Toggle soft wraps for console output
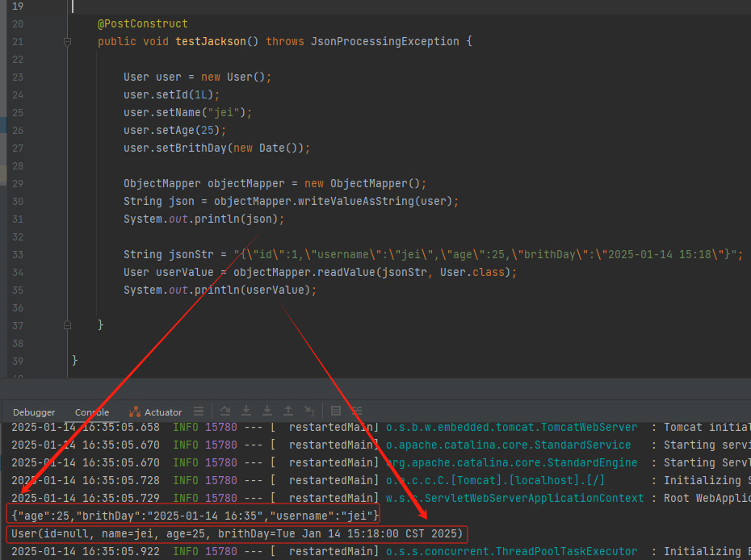The height and width of the screenshot is (560, 751). (356, 411)
